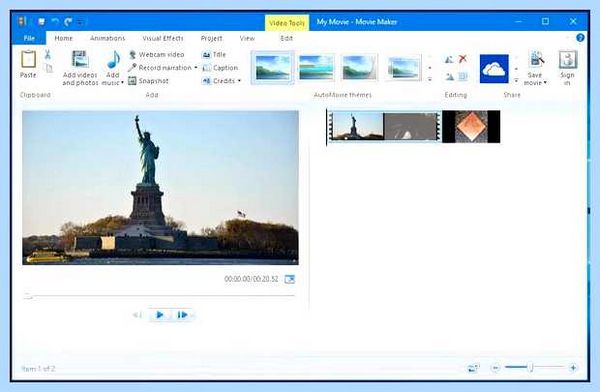The width and height of the screenshot is (600, 392).
Task: Click the full screen preview icon
Action: tap(290, 279)
